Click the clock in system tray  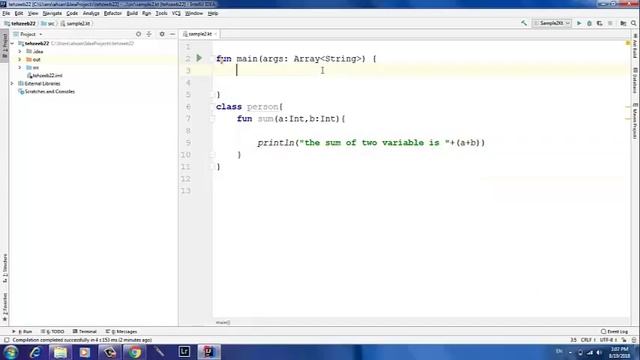(620, 352)
